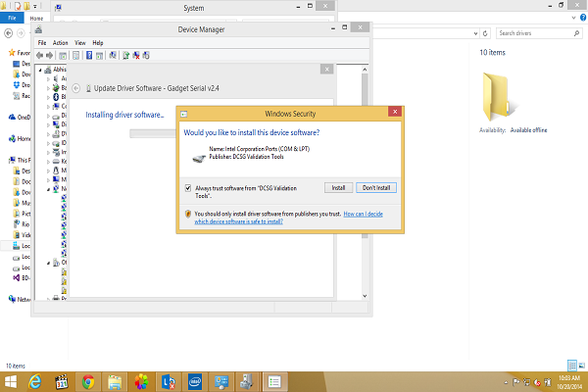Open the Intel app from taskbar
The image size is (588, 392).
[195, 382]
